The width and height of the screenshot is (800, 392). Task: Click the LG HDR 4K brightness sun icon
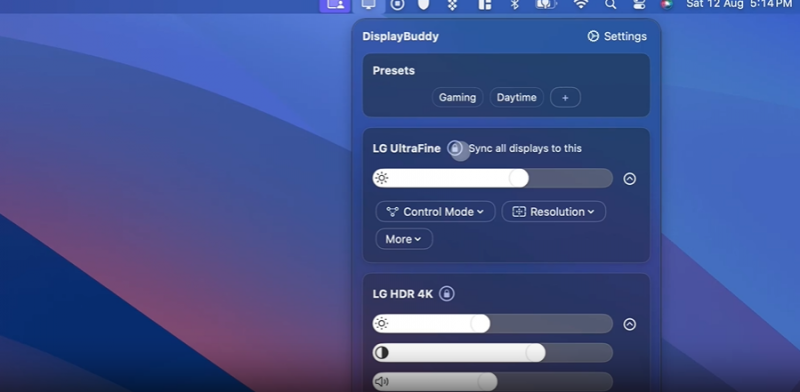click(x=382, y=324)
